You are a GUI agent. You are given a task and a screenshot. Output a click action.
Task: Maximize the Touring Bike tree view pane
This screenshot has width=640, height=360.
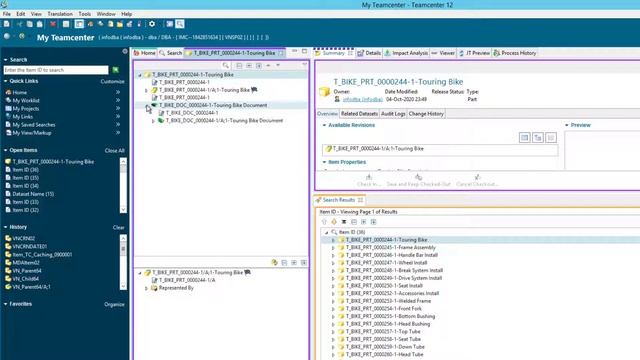(x=304, y=51)
